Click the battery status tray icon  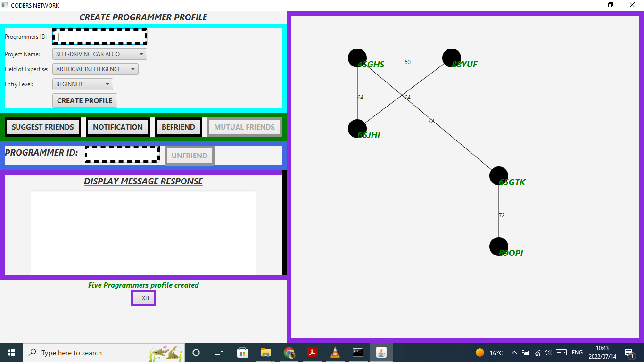point(526,353)
